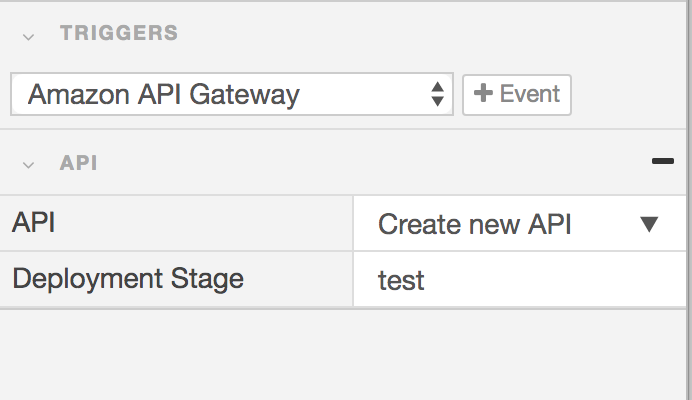Click the word Event on the button
692x400 pixels.
pyautogui.click(x=530, y=94)
